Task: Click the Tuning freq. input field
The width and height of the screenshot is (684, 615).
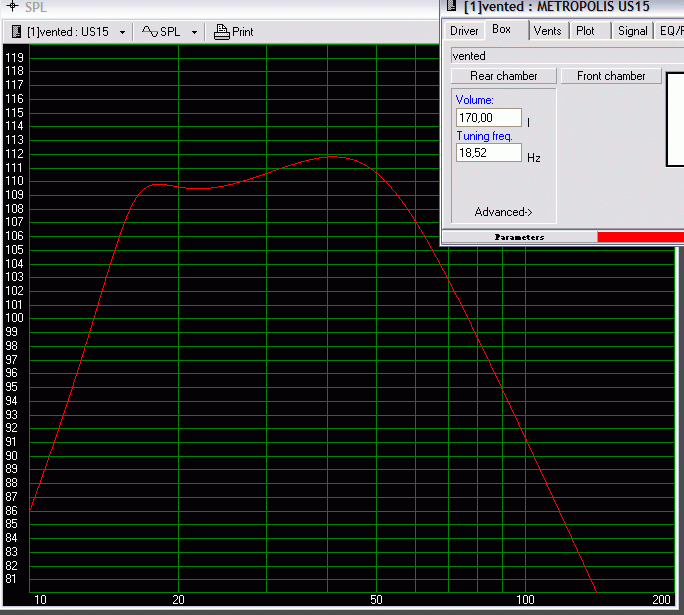Action: click(488, 153)
